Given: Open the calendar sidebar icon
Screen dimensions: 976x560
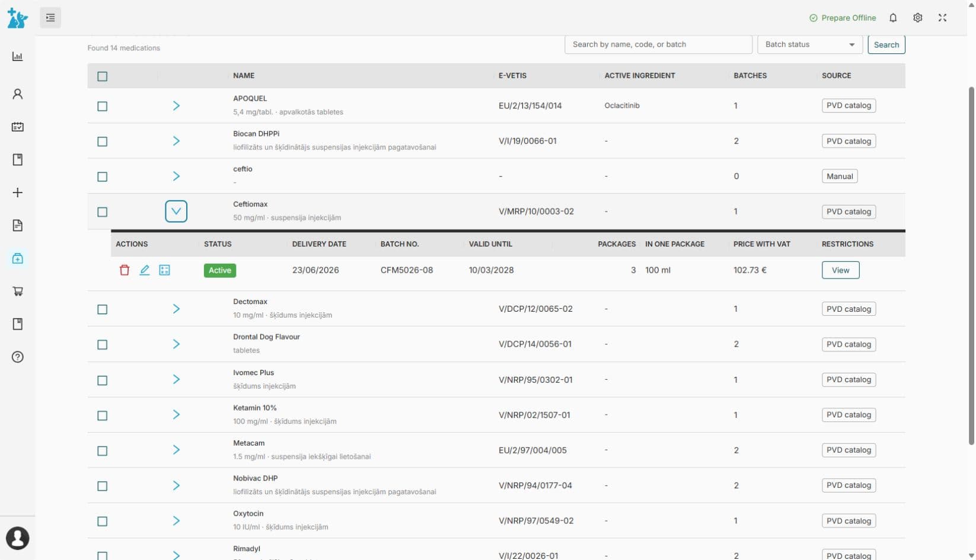Looking at the screenshot, I should pyautogui.click(x=18, y=127).
